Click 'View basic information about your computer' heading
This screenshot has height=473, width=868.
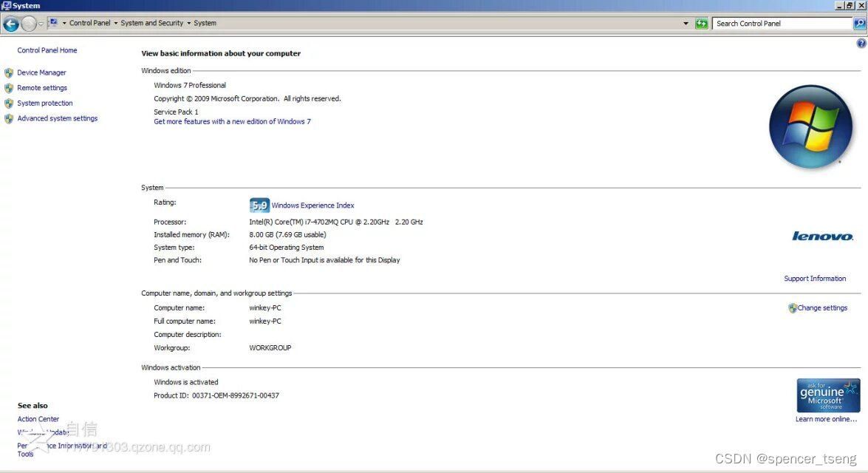pyautogui.click(x=221, y=54)
